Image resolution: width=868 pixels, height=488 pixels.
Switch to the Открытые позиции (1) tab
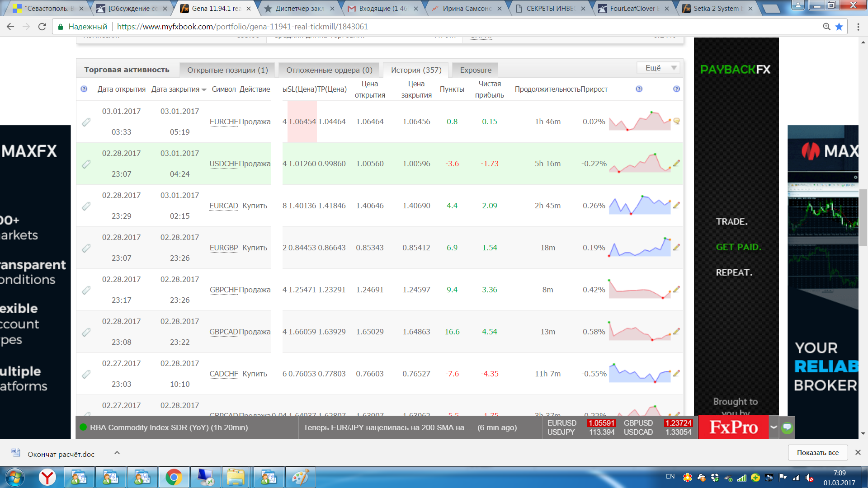[x=227, y=70]
